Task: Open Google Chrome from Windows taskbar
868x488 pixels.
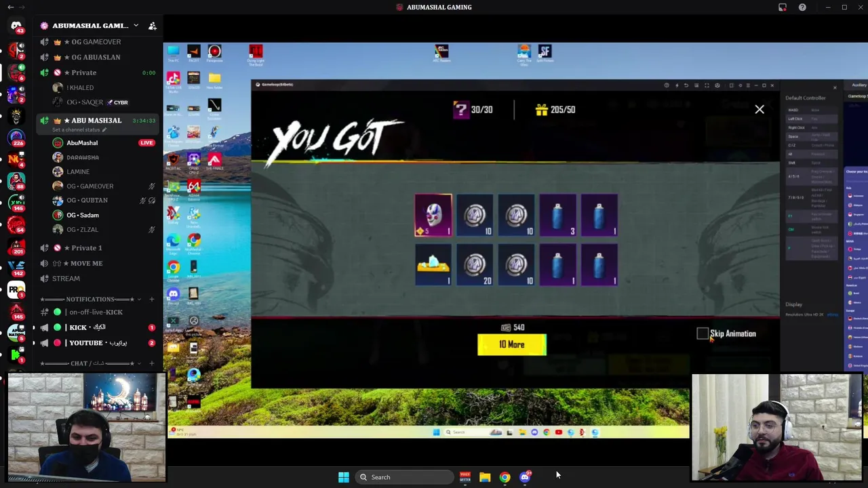Action: point(505,477)
